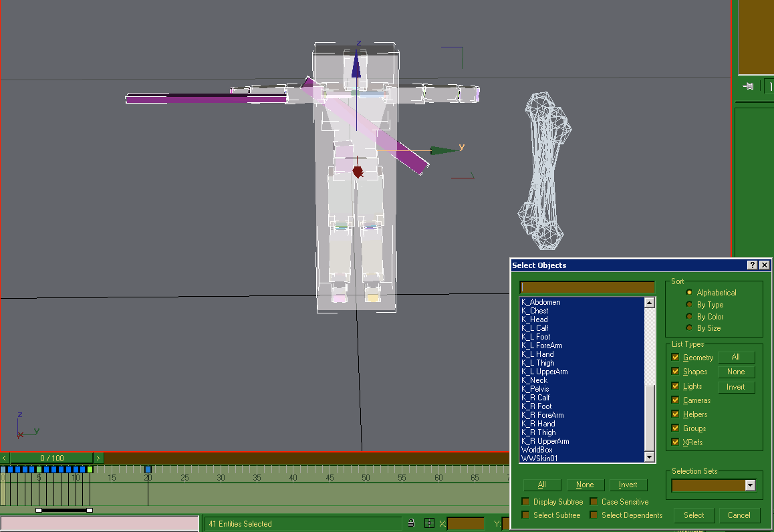
Task: Click the Pin Stack pushpin icon
Action: click(748, 86)
